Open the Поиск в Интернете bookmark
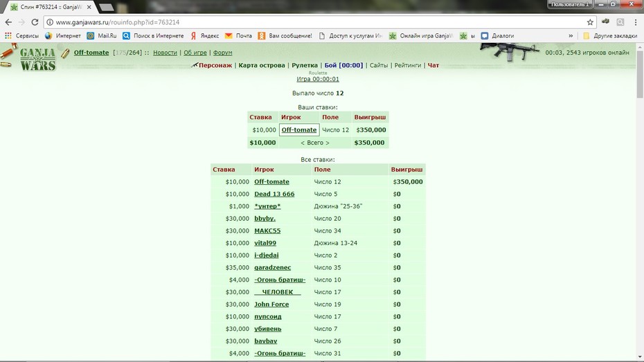Screen dimensions: 644x362 point(153,36)
